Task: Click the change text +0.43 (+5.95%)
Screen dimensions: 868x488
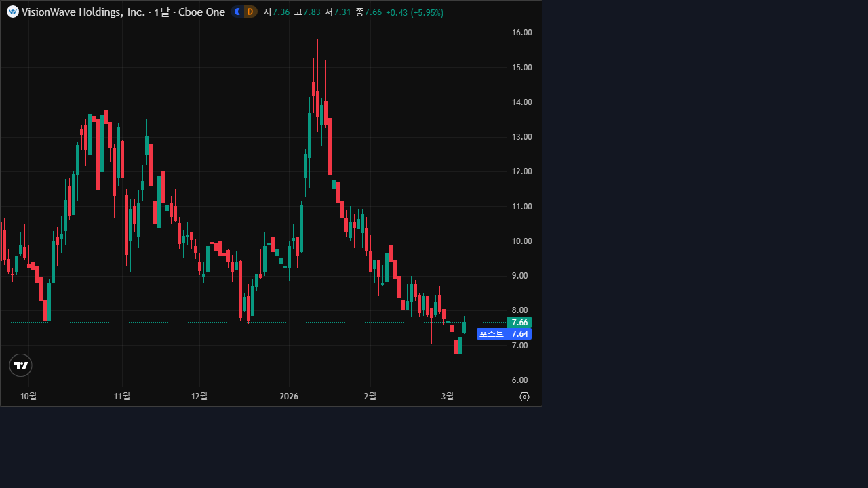Action: pyautogui.click(x=414, y=12)
